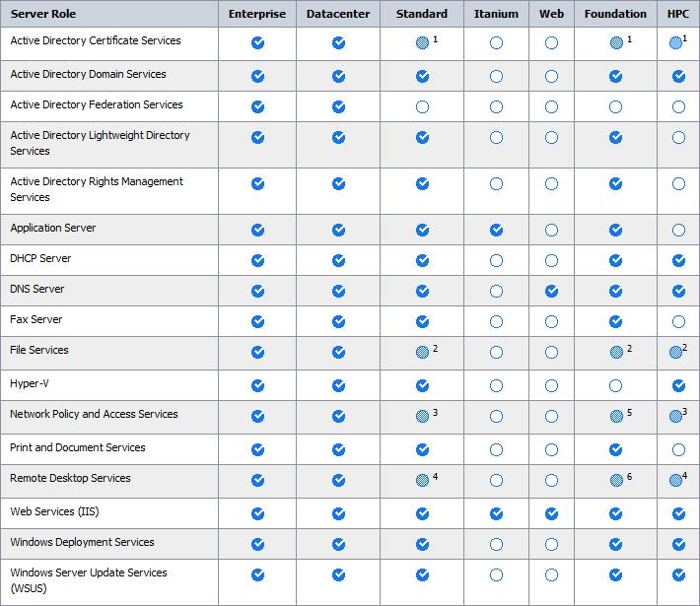Image resolution: width=700 pixels, height=606 pixels.
Task: Click Standard checkmark for Windows Server Update Services
Action: [x=422, y=575]
